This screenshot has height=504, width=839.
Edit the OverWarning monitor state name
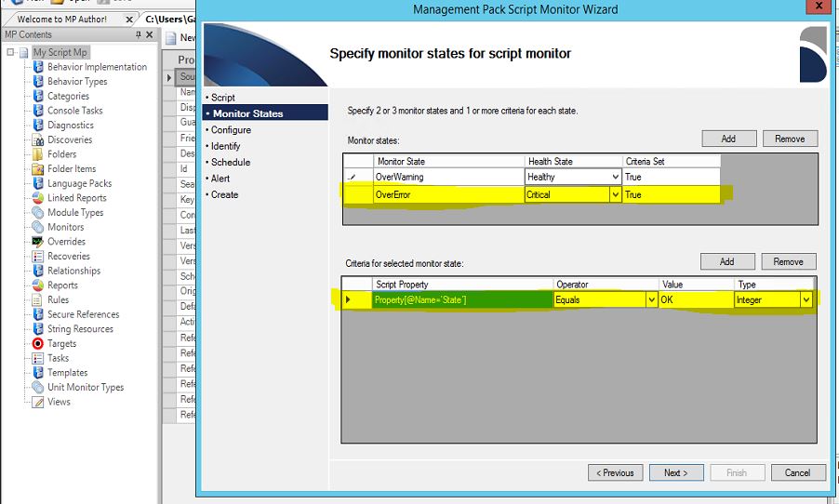(448, 177)
